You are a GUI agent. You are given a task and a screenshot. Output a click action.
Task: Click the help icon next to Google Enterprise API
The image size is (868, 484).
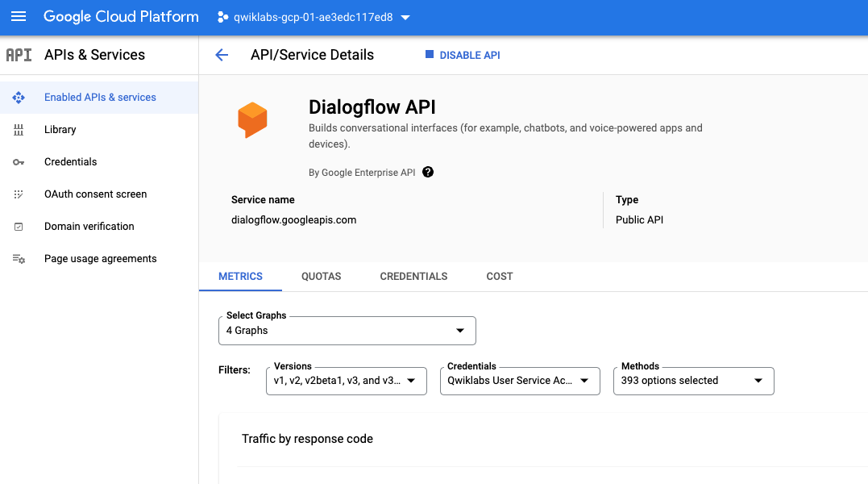pyautogui.click(x=428, y=172)
